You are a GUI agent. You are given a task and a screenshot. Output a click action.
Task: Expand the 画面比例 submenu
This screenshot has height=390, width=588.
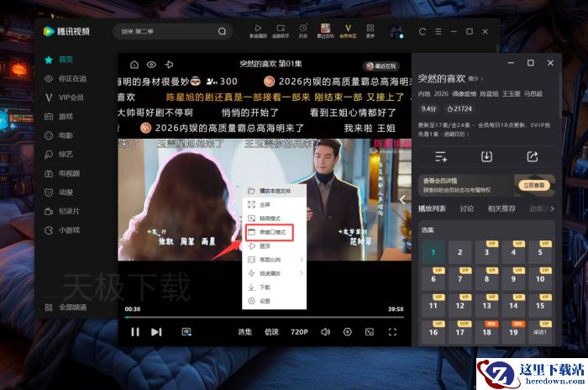click(274, 260)
